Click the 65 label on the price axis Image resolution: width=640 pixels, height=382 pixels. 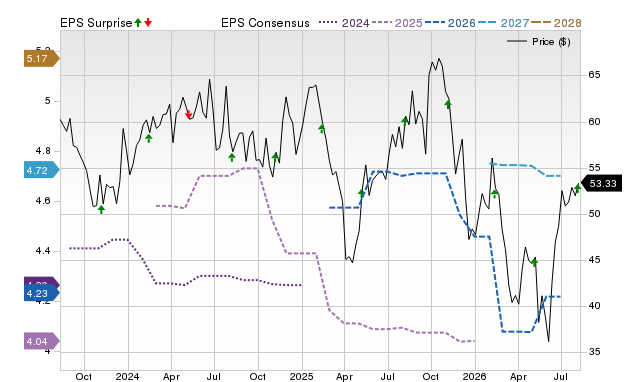click(x=594, y=75)
